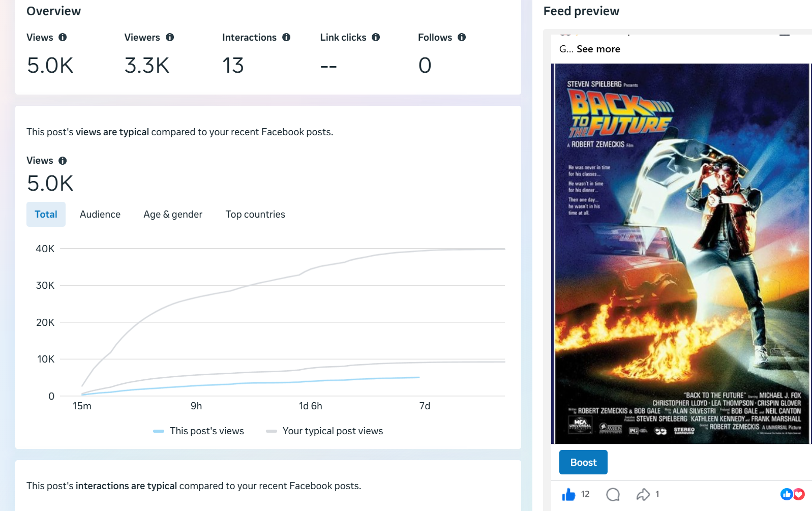The image size is (812, 511).
Task: Switch to the Audience tab
Action: pos(100,215)
